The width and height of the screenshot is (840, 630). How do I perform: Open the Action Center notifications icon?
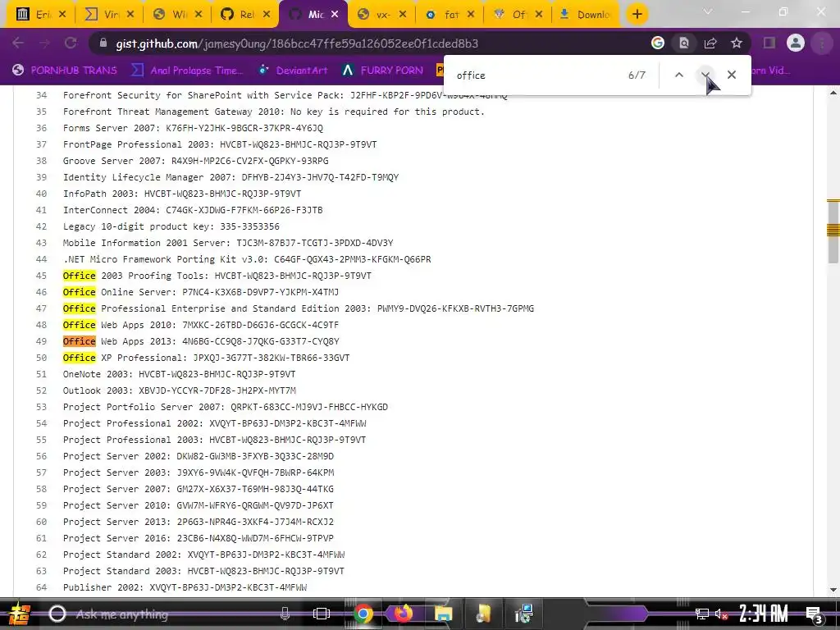815,614
